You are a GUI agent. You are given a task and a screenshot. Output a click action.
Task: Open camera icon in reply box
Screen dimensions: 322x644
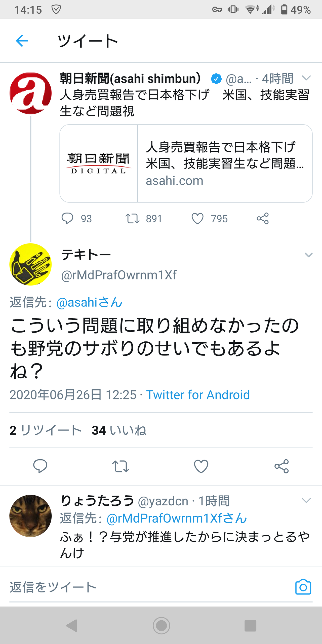click(x=303, y=587)
